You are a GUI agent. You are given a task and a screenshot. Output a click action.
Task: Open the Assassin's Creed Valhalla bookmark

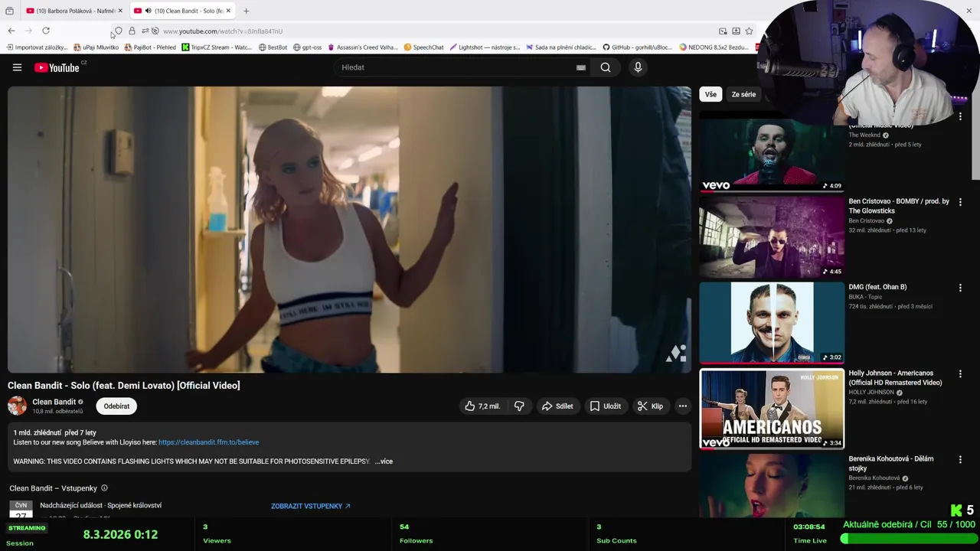[362, 47]
